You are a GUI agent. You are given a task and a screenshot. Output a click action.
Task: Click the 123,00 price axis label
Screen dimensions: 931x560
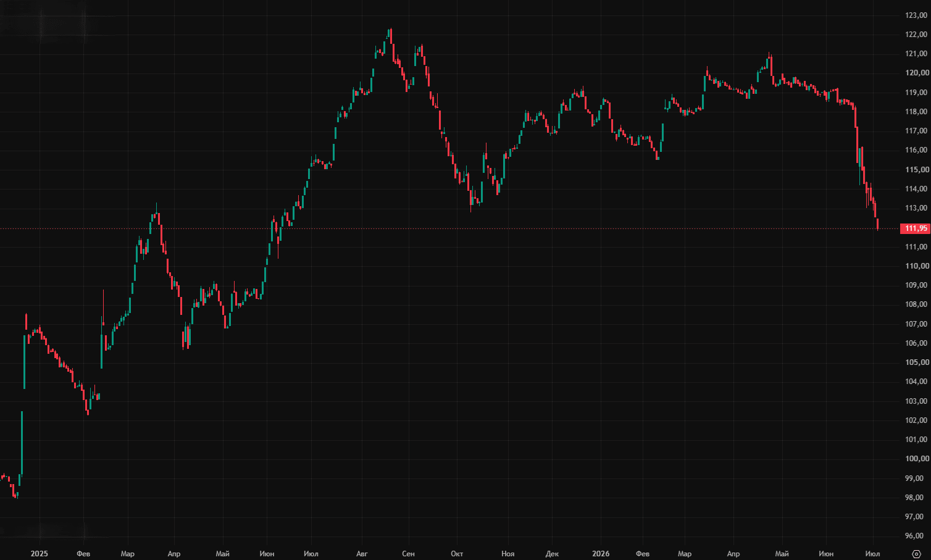(916, 15)
